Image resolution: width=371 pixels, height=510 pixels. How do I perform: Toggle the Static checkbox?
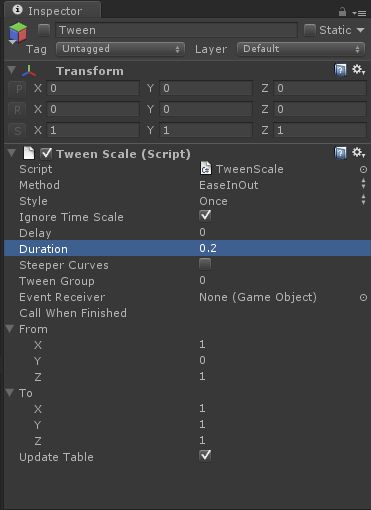pos(310,30)
